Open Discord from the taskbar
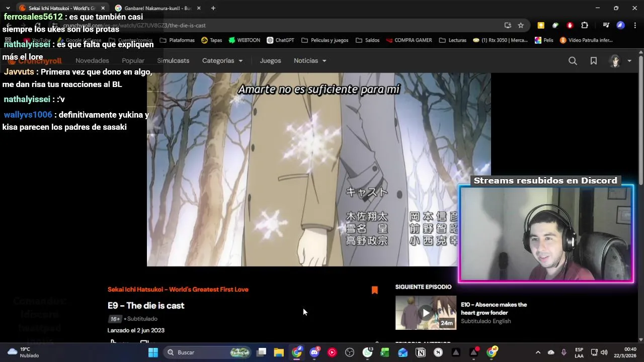Image resolution: width=644 pixels, height=362 pixels. (x=314, y=352)
